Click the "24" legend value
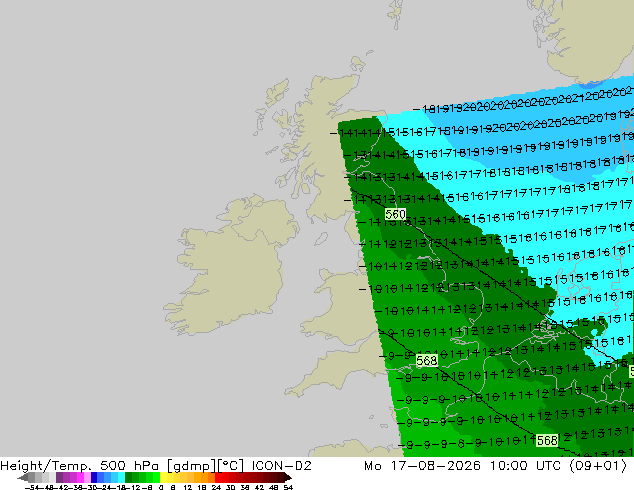The height and width of the screenshot is (490, 634). pyautogui.click(x=216, y=488)
